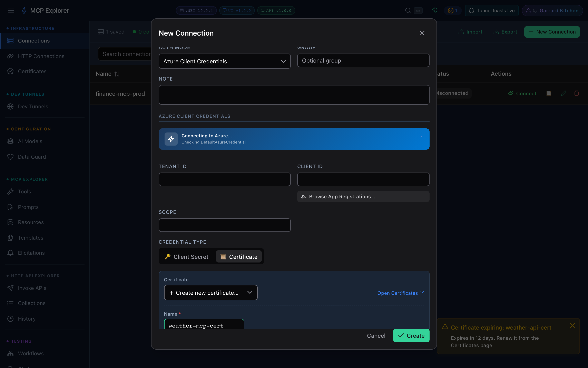Open the Auth Mode dropdown
The height and width of the screenshot is (368, 588).
click(225, 61)
